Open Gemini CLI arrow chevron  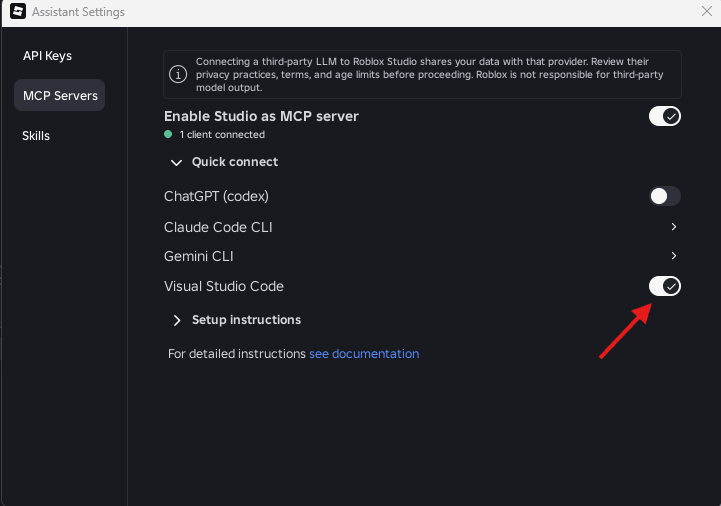[674, 255]
